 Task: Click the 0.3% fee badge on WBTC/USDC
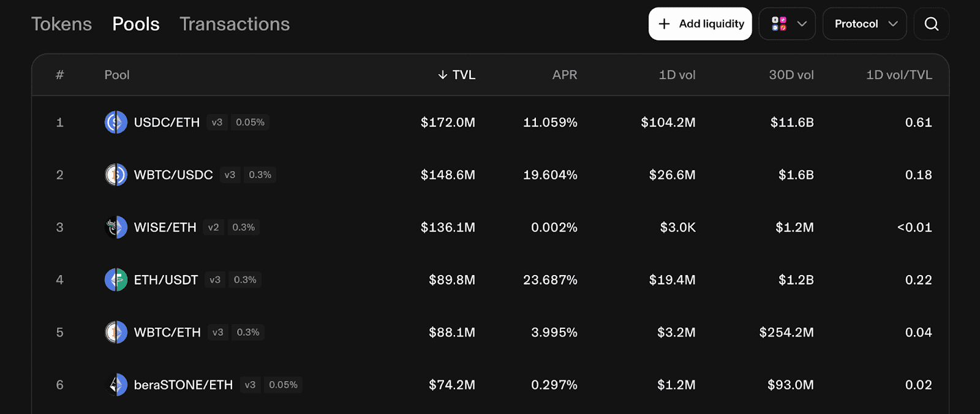pyautogui.click(x=260, y=175)
